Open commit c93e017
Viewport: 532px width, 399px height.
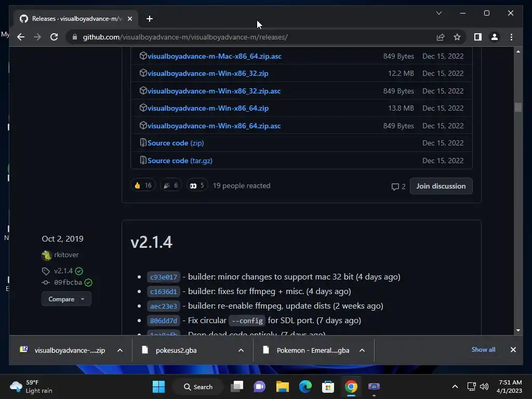(163, 277)
